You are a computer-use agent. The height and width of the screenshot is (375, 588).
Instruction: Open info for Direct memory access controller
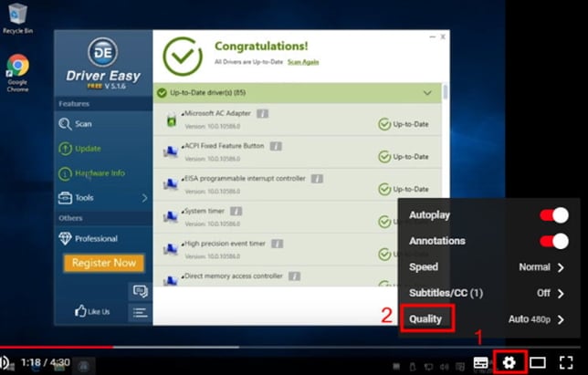click(x=294, y=276)
